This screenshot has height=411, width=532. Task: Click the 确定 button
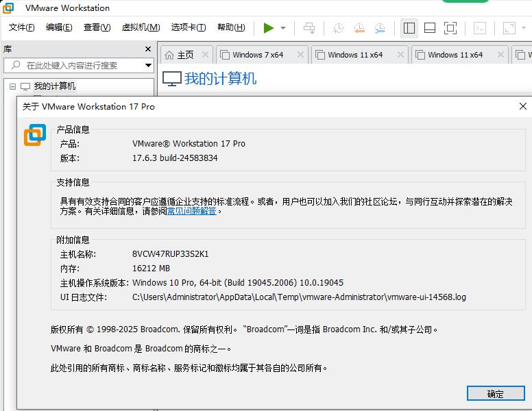(496, 394)
